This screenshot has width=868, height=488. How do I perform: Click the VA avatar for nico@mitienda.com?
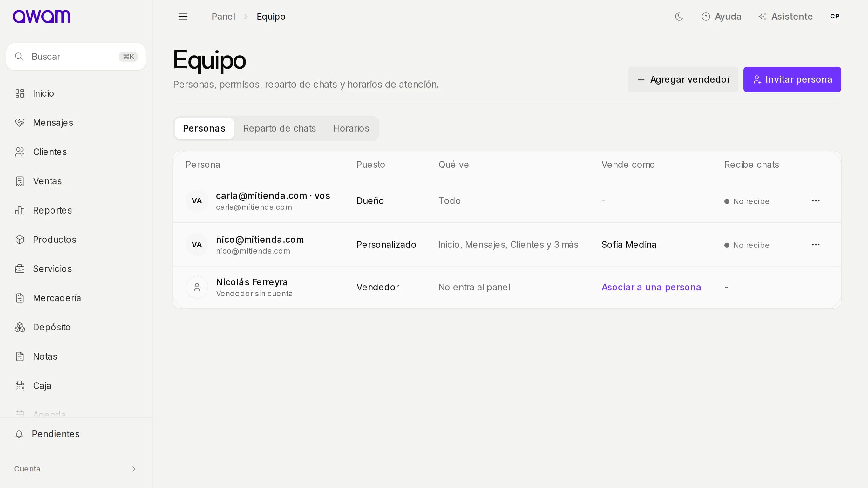tap(197, 245)
